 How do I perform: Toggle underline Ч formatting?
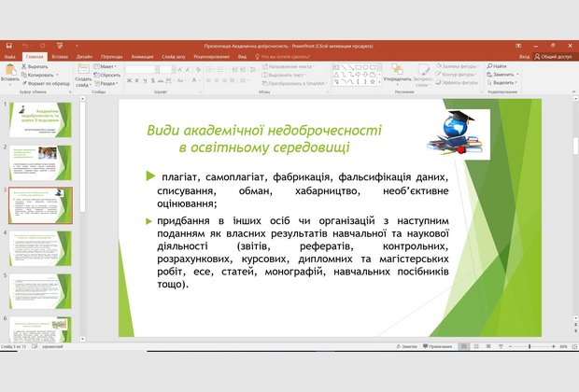tap(145, 80)
